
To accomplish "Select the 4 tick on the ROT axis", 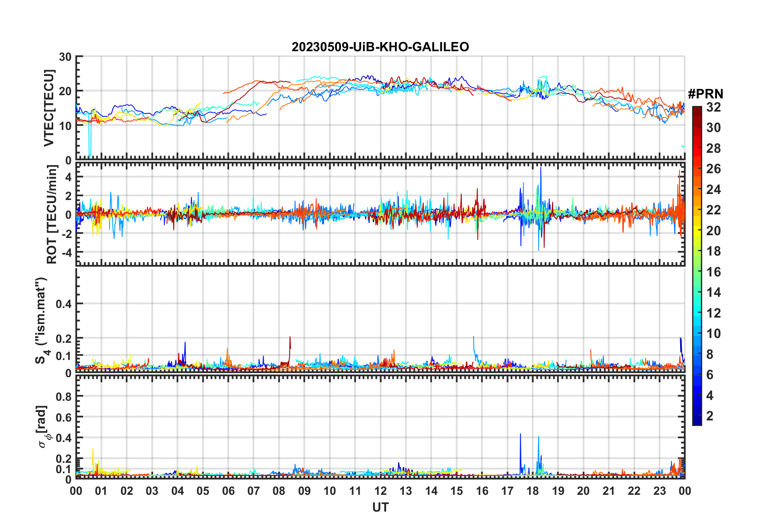I will pyautogui.click(x=69, y=177).
